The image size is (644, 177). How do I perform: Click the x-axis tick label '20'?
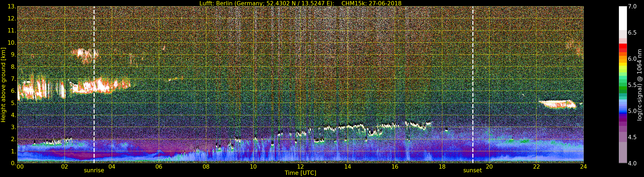[489, 167]
